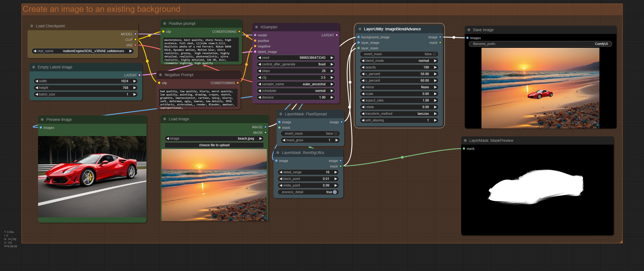644x271 pixels.
Task: Collapse the KSampler node via its title dot
Action: pyautogui.click(x=256, y=27)
